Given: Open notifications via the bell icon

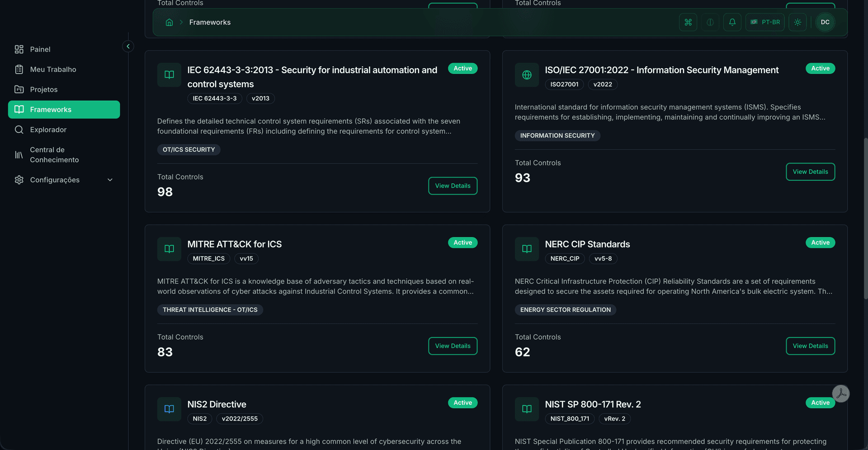Looking at the screenshot, I should 732,22.
